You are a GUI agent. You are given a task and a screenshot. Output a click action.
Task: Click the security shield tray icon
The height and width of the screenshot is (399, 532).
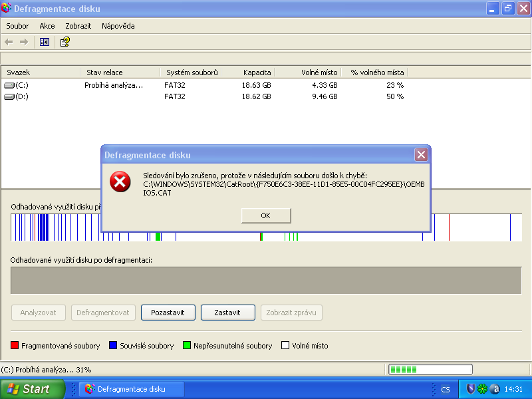[x=471, y=389]
